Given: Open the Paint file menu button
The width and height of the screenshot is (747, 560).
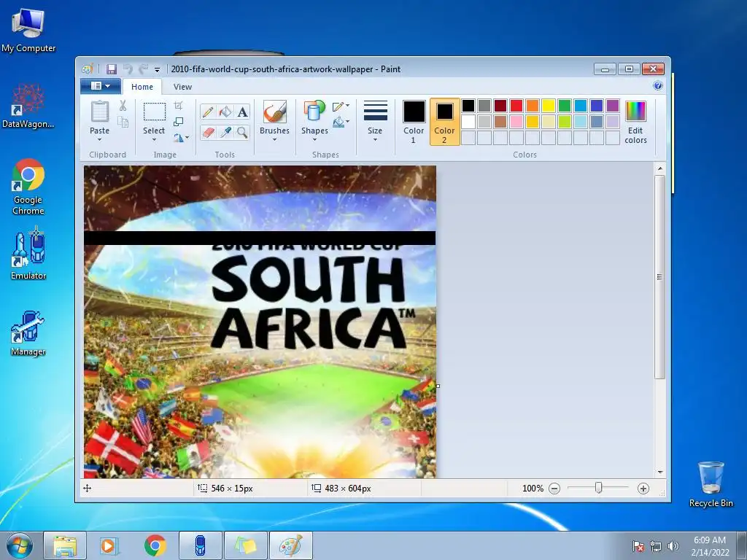Looking at the screenshot, I should 101,86.
